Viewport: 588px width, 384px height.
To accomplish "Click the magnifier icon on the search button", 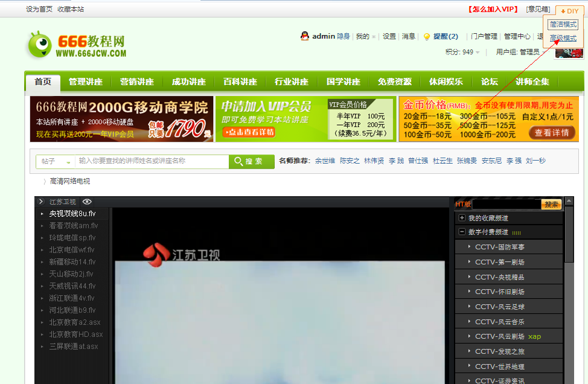I will pyautogui.click(x=238, y=161).
